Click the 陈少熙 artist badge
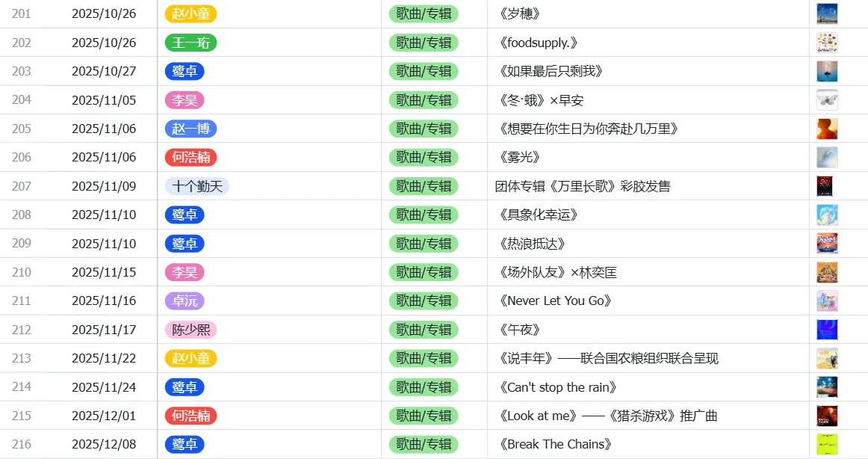This screenshot has width=868, height=459. (190, 329)
